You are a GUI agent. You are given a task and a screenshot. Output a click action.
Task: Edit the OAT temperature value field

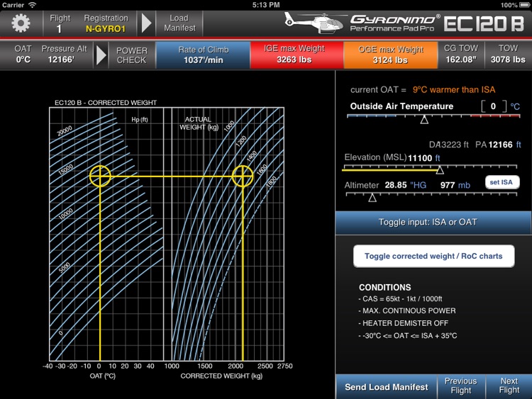pos(494,106)
